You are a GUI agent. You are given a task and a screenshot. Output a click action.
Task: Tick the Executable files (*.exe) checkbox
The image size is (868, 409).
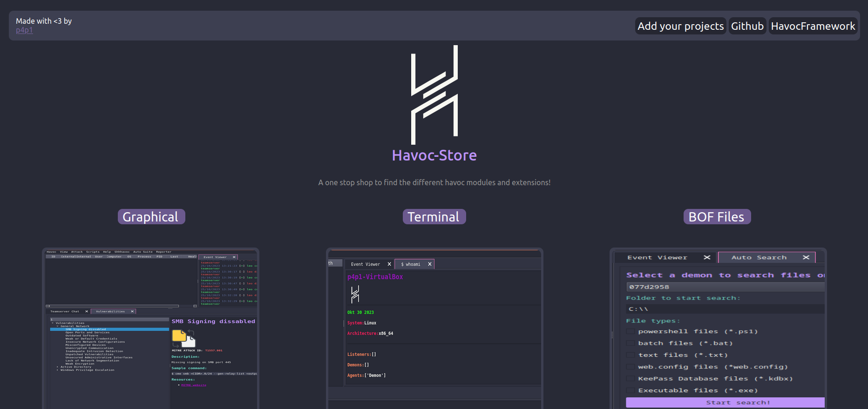pyautogui.click(x=631, y=390)
